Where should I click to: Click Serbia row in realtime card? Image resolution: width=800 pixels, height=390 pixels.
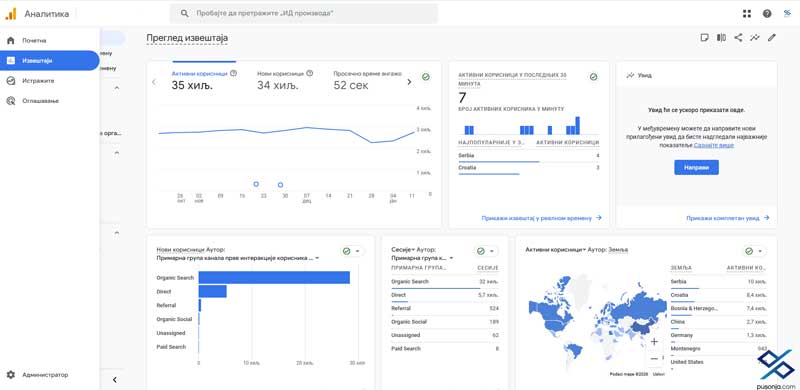tap(529, 156)
